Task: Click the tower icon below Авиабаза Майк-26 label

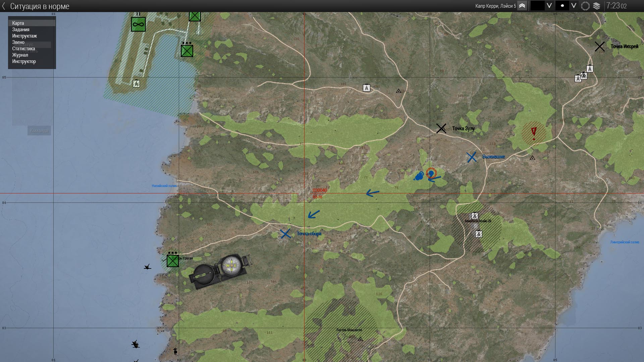Action: tap(479, 234)
